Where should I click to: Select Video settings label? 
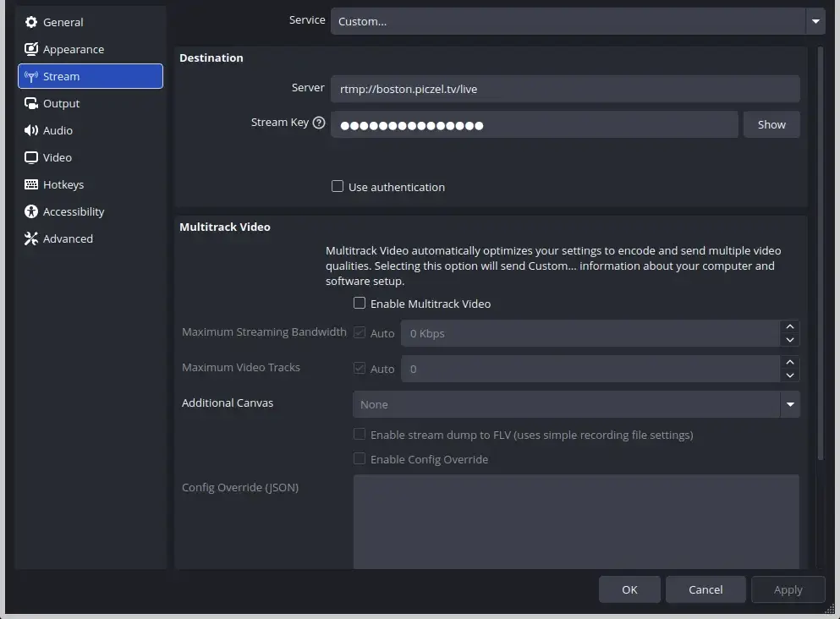click(58, 157)
